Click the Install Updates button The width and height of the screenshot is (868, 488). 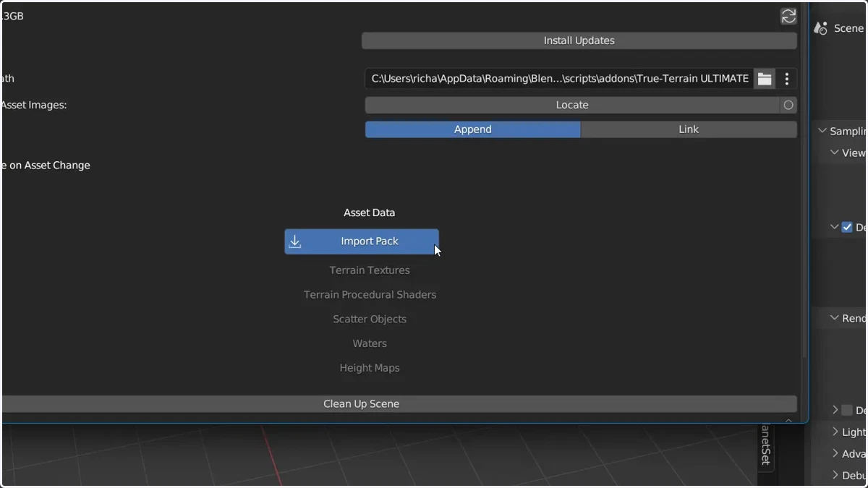pos(579,40)
